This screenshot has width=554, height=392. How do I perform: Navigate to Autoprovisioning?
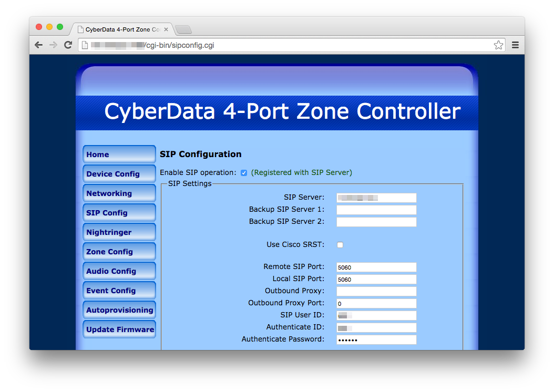119,310
